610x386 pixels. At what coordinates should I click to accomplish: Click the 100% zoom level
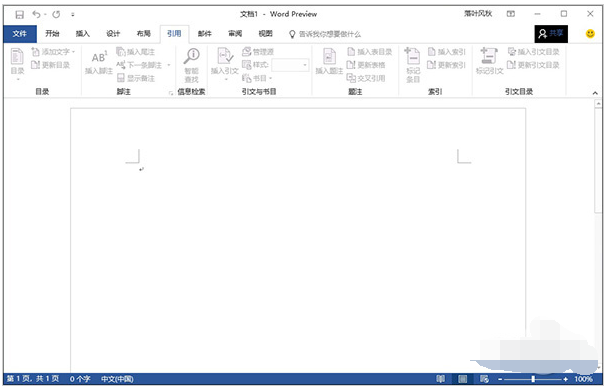click(584, 379)
